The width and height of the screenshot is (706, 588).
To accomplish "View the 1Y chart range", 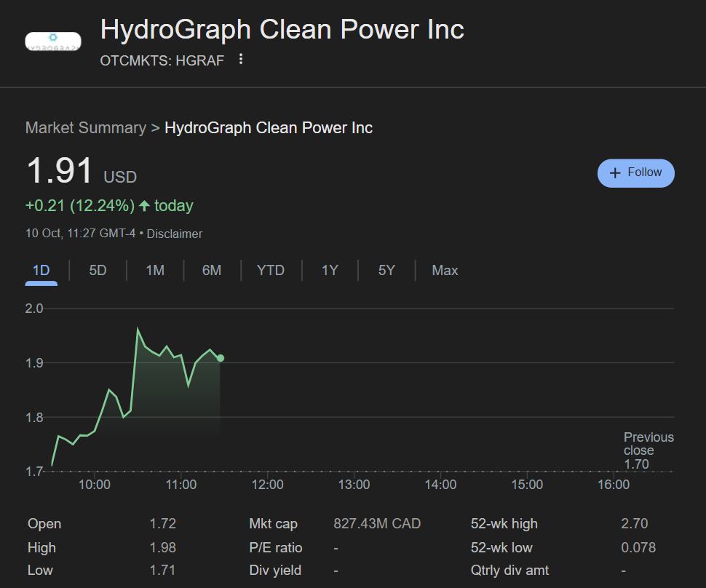I will pyautogui.click(x=330, y=270).
